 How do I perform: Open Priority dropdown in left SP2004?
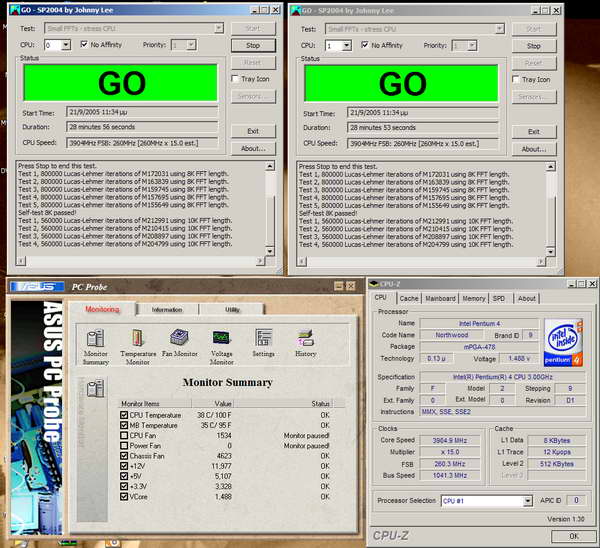tap(191, 45)
